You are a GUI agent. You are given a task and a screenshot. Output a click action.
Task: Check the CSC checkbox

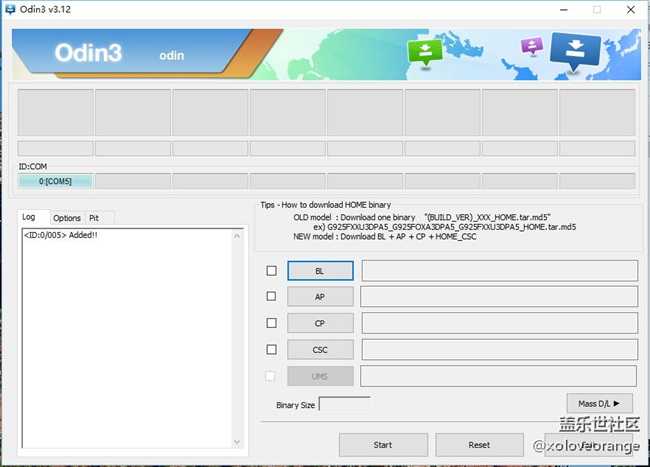pyautogui.click(x=272, y=349)
